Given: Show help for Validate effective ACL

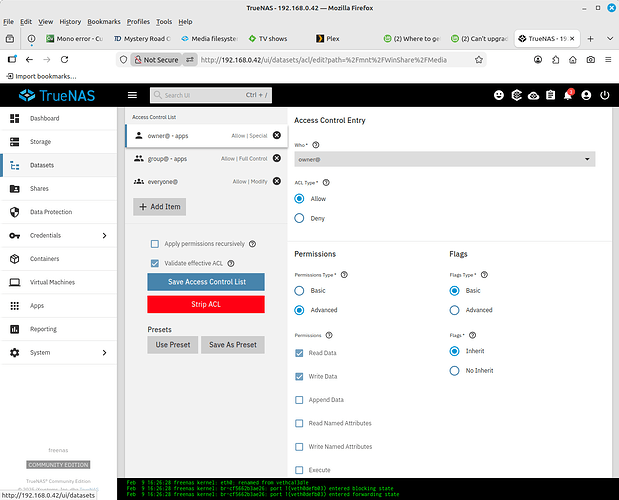Looking at the screenshot, I should point(231,263).
